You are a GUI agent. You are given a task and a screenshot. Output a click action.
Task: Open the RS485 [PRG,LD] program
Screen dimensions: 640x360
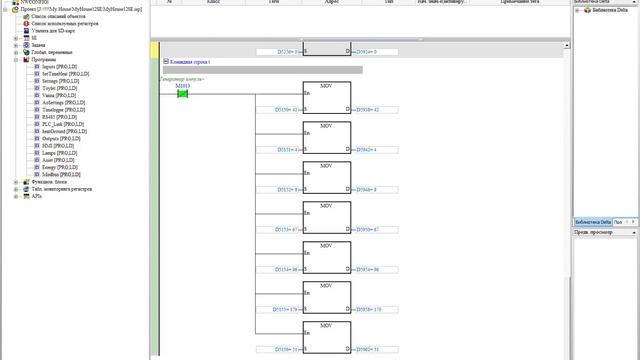tap(59, 117)
